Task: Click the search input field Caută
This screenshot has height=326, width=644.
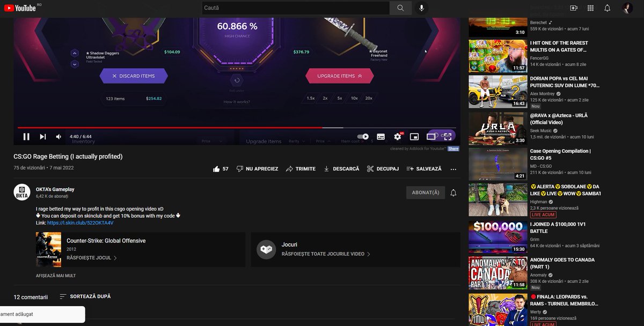Action: tap(296, 8)
